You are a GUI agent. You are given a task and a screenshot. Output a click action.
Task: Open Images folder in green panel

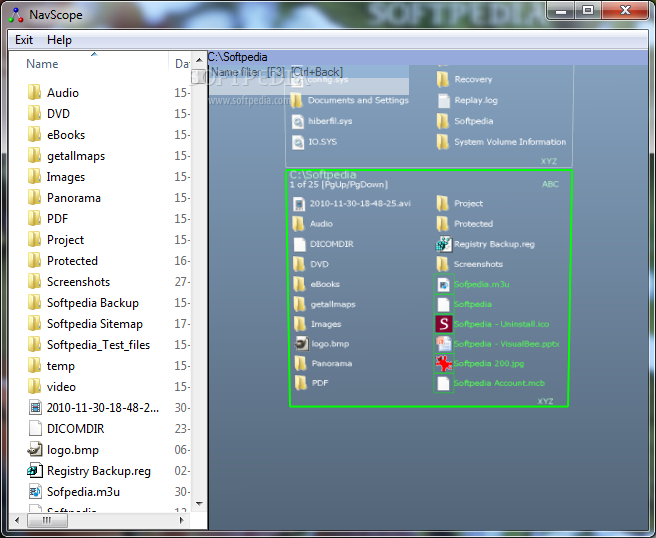click(x=317, y=324)
